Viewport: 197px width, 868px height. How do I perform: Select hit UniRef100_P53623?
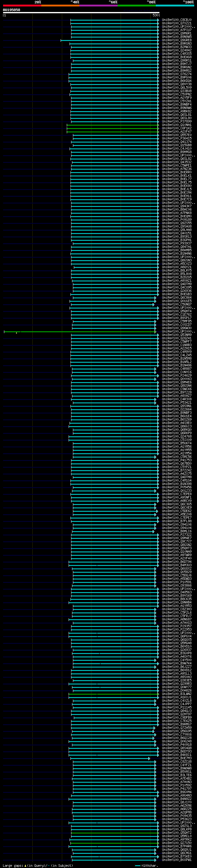(177, 819)
